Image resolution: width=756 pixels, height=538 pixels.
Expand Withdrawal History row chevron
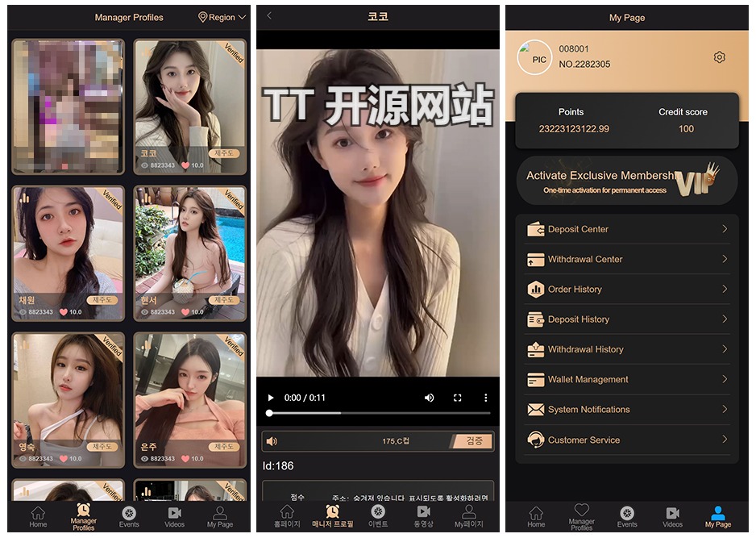[x=725, y=349]
